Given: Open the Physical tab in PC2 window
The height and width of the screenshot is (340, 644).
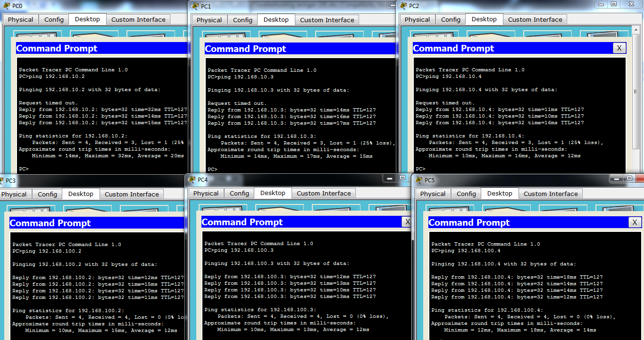Looking at the screenshot, I should click(417, 20).
